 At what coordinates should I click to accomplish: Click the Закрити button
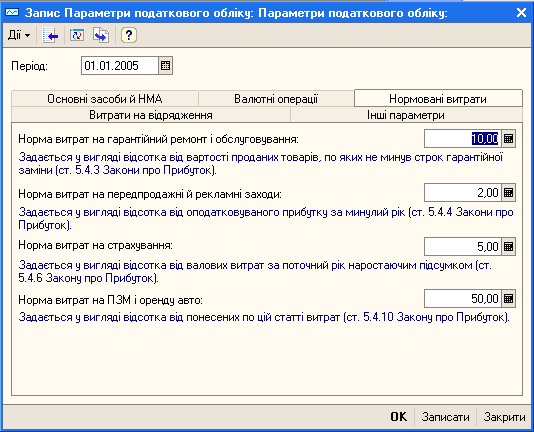coord(504,417)
